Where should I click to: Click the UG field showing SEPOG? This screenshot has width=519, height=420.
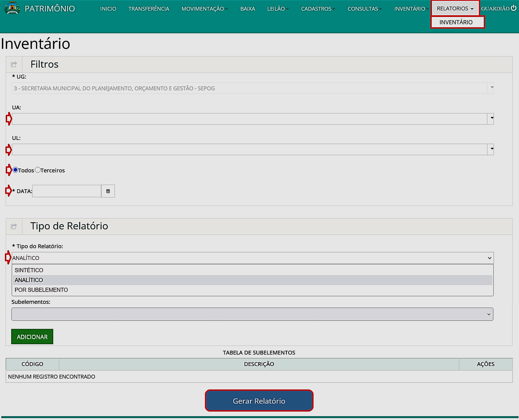pyautogui.click(x=250, y=88)
